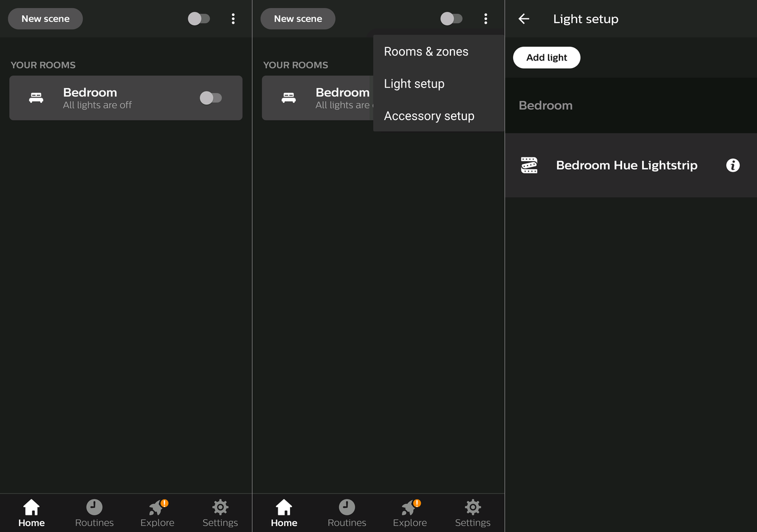The width and height of the screenshot is (757, 532).
Task: Open Settings tab in middle screen
Action: pyautogui.click(x=472, y=513)
